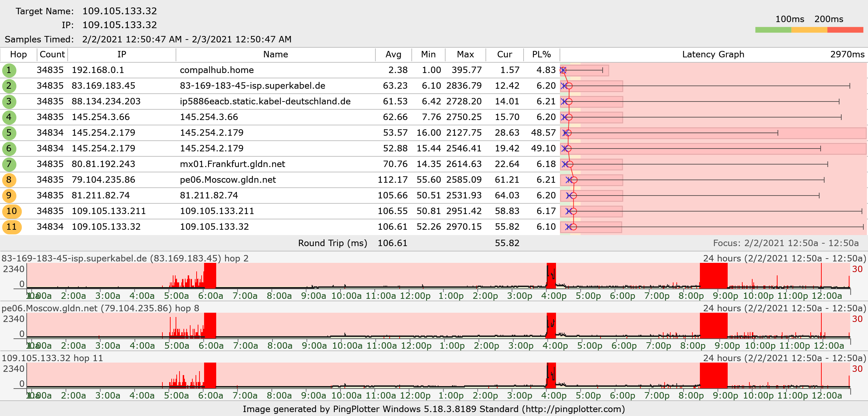Click the hop 9 orange circle icon
Image resolution: width=868 pixels, height=416 pixels.
[9, 196]
